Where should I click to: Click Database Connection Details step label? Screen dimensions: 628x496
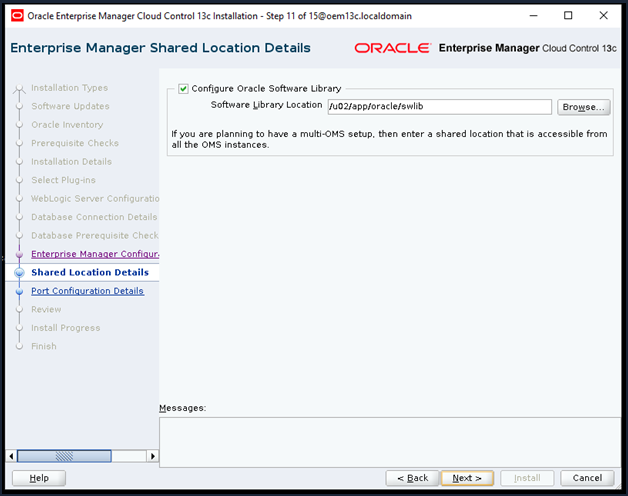tap(94, 217)
